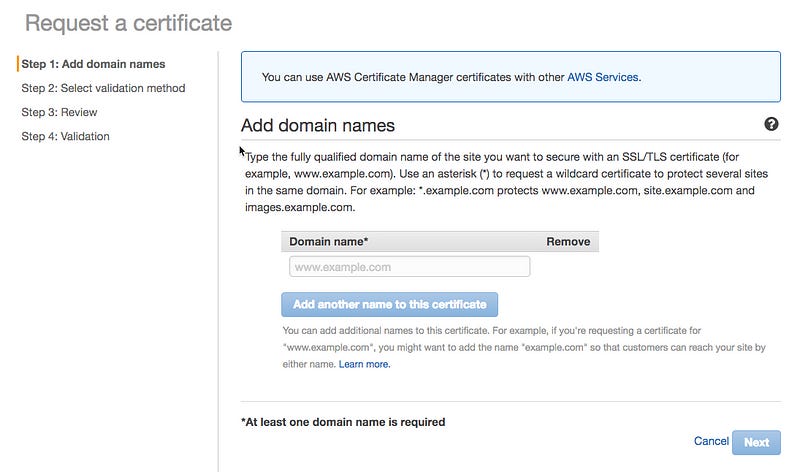The width and height of the screenshot is (800, 472).
Task: Click the 'At least one domain name is required' note
Action: pyautogui.click(x=343, y=422)
